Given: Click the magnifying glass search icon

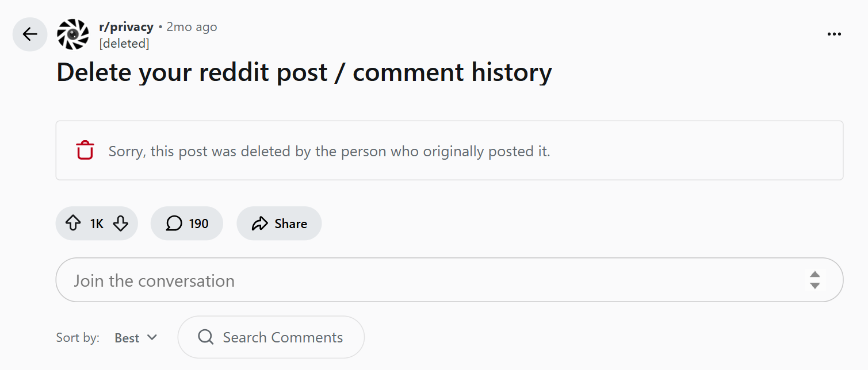Looking at the screenshot, I should pyautogui.click(x=205, y=337).
